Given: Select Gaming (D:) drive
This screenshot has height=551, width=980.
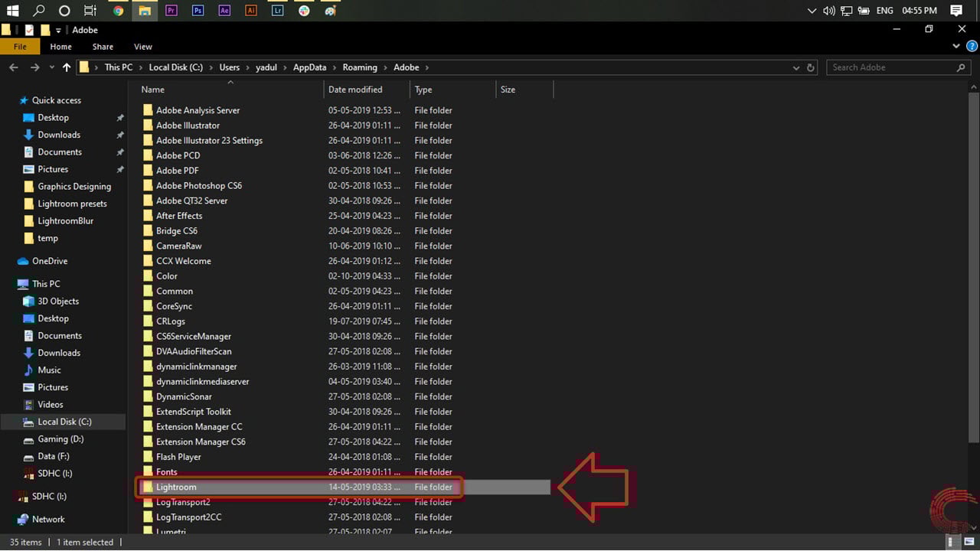Looking at the screenshot, I should pyautogui.click(x=60, y=439).
